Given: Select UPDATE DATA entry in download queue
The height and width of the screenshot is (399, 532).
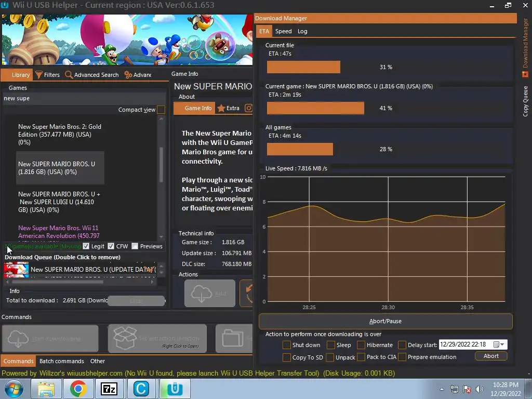Looking at the screenshot, I should click(x=93, y=270).
